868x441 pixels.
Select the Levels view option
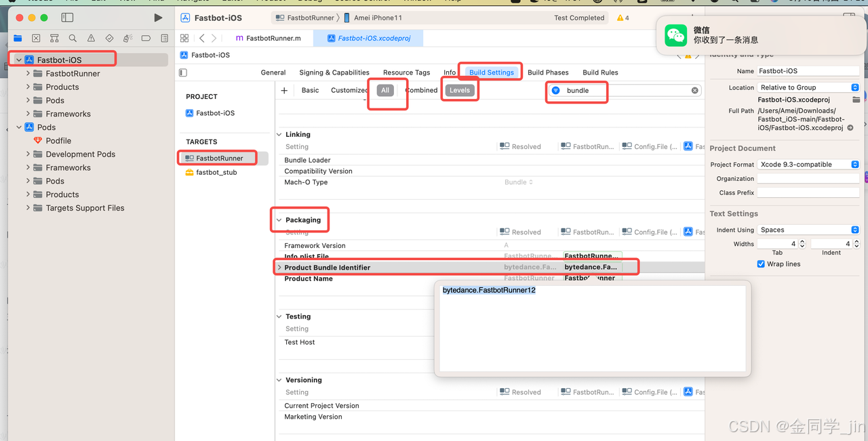click(460, 90)
